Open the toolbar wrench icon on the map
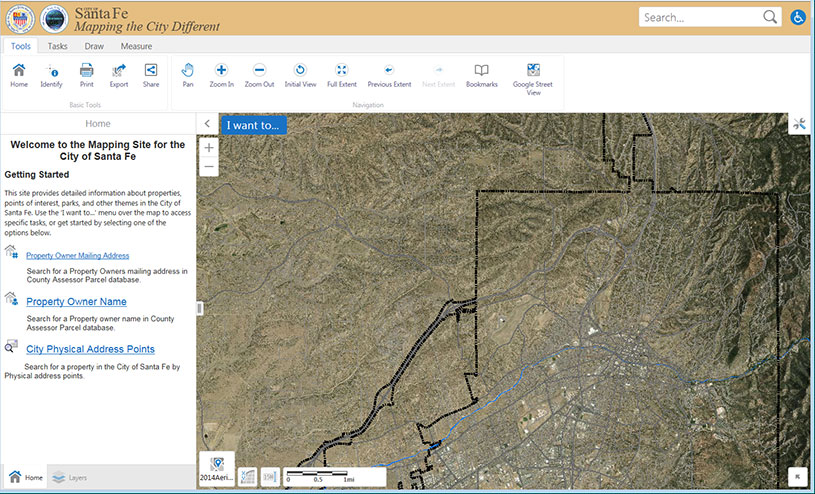Screen dimensions: 815x494 click(799, 124)
